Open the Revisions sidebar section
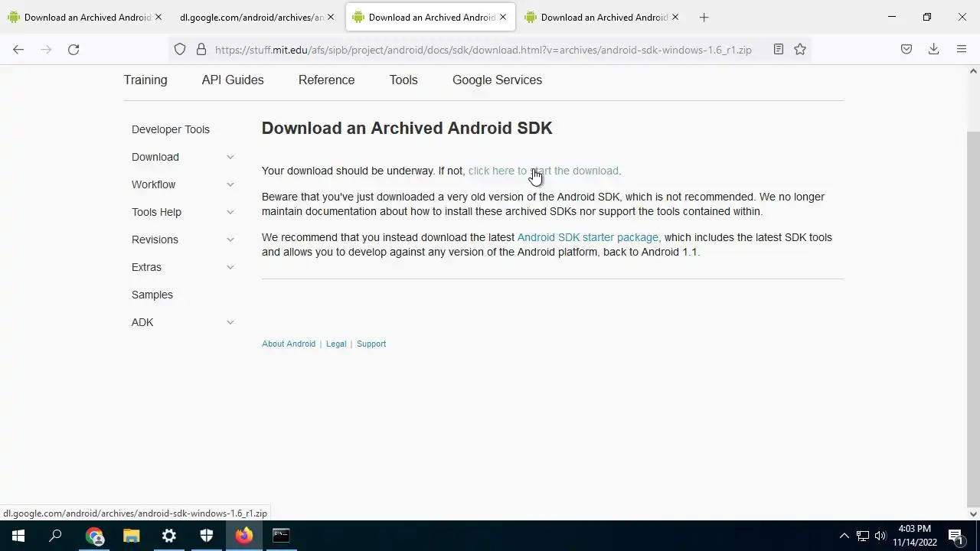 [x=155, y=240]
